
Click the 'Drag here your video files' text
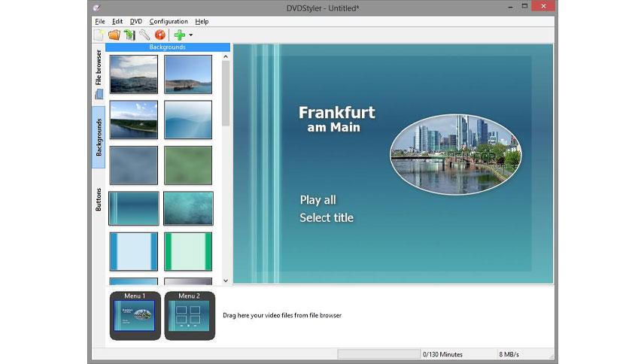pos(282,316)
